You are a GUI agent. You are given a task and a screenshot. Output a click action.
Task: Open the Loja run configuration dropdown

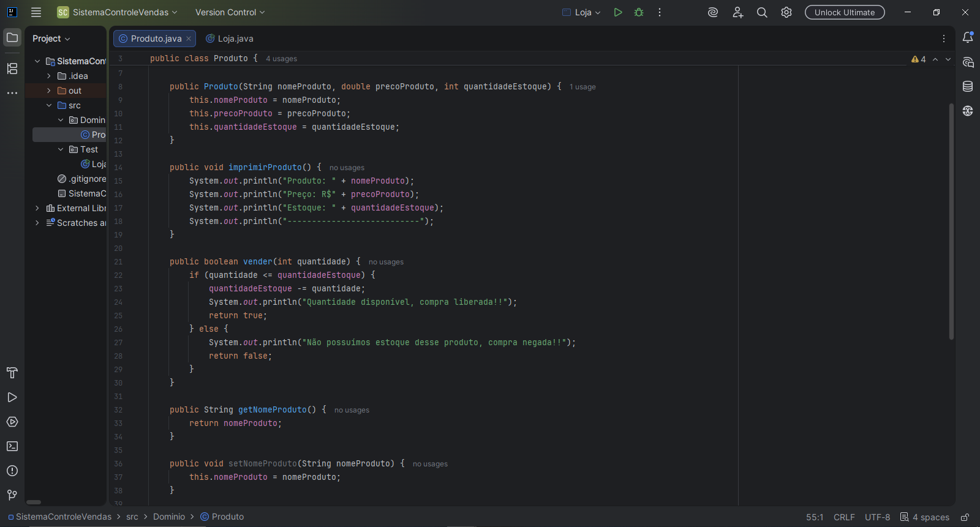tap(582, 12)
